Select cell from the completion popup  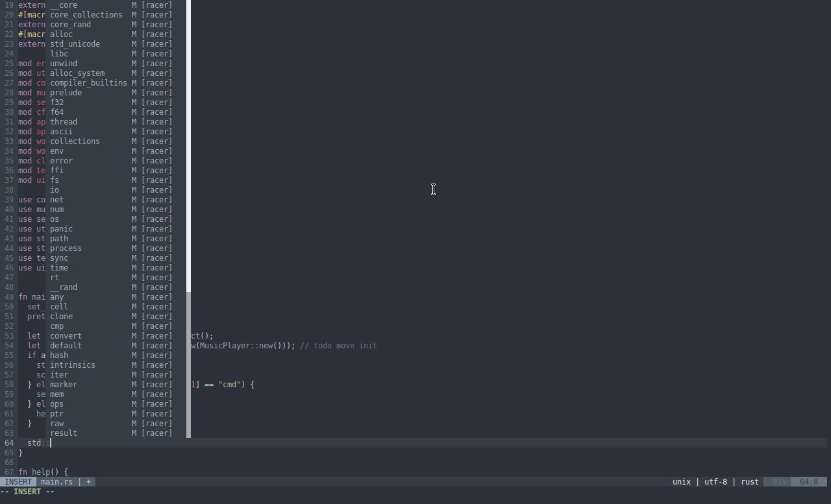[116, 307]
